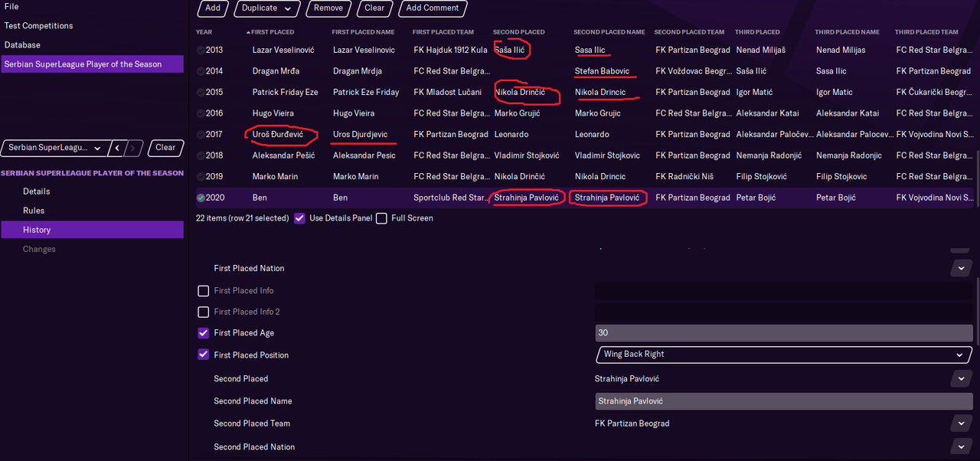Sort by the Year column header
The width and height of the screenshot is (980, 461).
tap(204, 32)
